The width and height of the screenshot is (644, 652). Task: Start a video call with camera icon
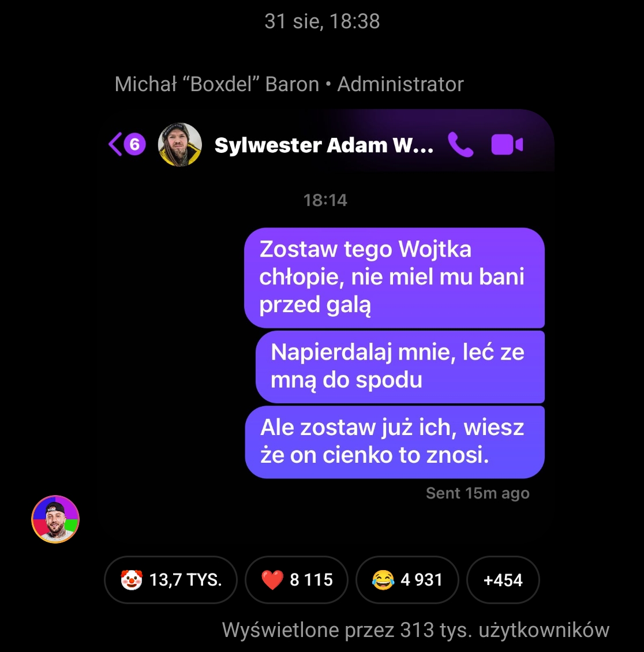pos(507,145)
